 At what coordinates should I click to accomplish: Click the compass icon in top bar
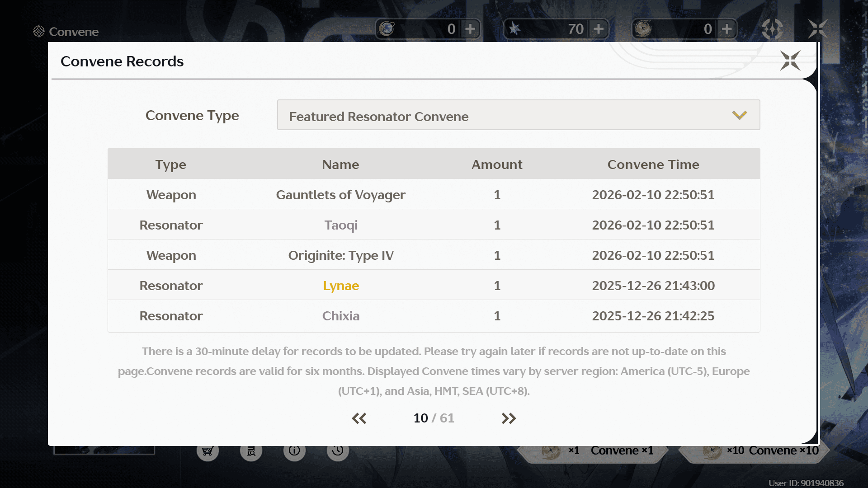[x=772, y=29]
